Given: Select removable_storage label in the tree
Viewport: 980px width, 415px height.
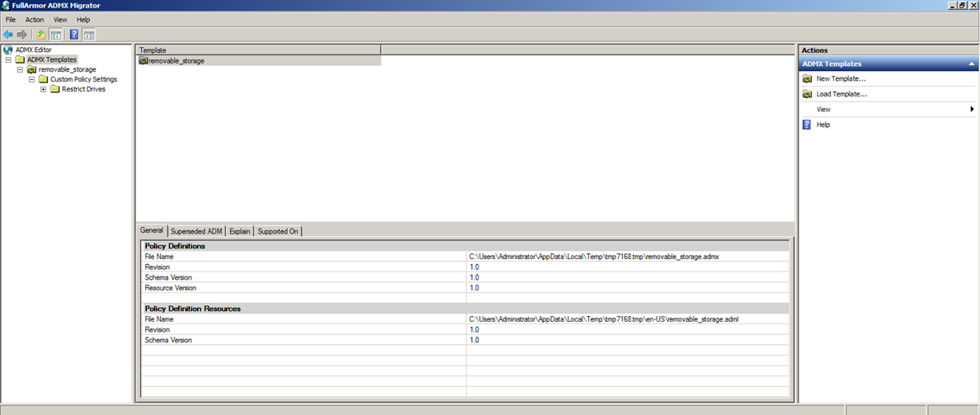Looking at the screenshot, I should [x=67, y=69].
